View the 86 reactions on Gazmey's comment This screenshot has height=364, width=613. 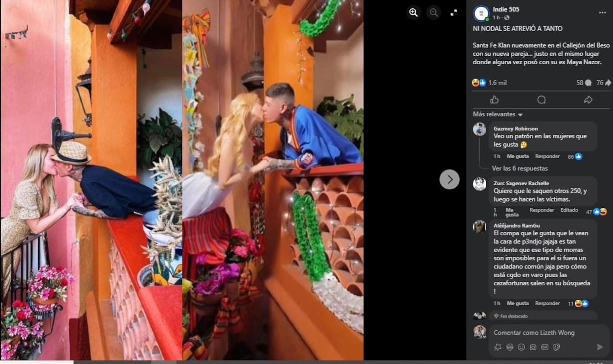[x=575, y=157]
